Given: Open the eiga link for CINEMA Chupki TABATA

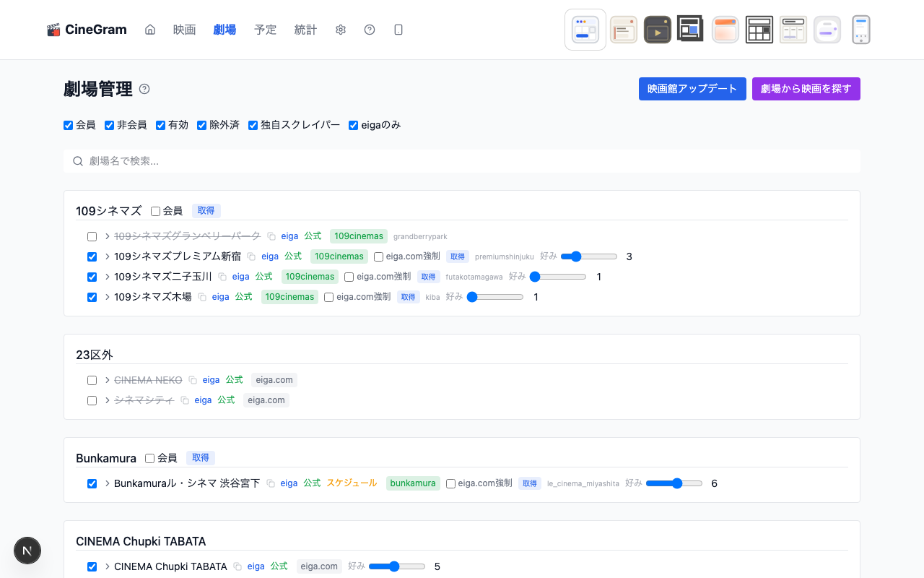Looking at the screenshot, I should 256,566.
